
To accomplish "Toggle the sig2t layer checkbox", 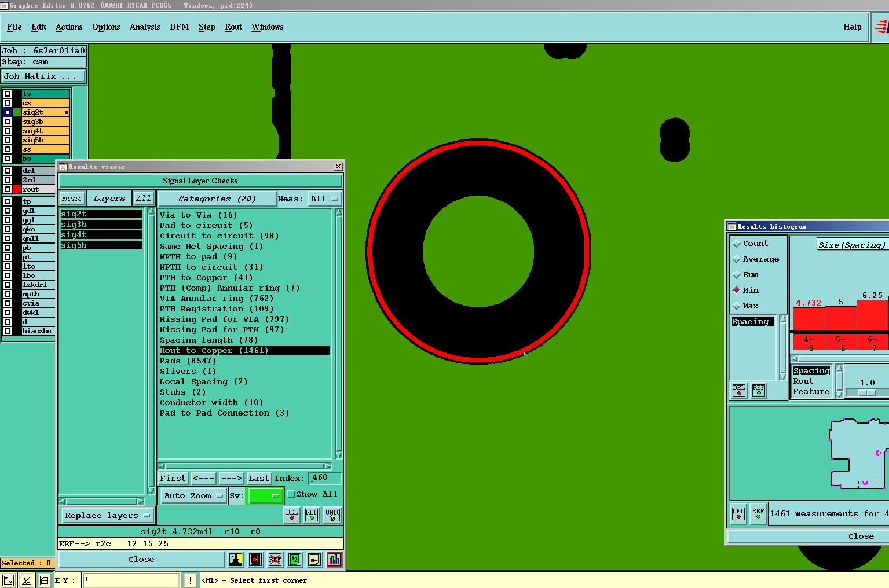I will pos(8,112).
